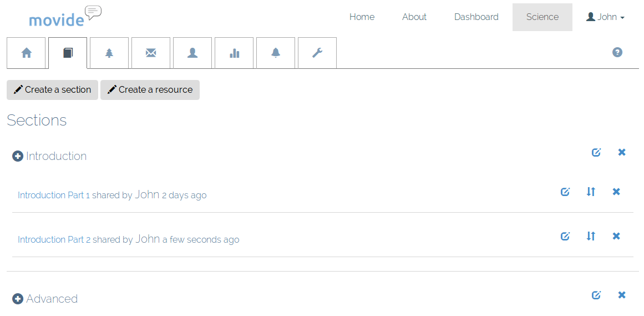Screen dimensions: 644x316
Task: Edit the Introduction section
Action: (596, 152)
